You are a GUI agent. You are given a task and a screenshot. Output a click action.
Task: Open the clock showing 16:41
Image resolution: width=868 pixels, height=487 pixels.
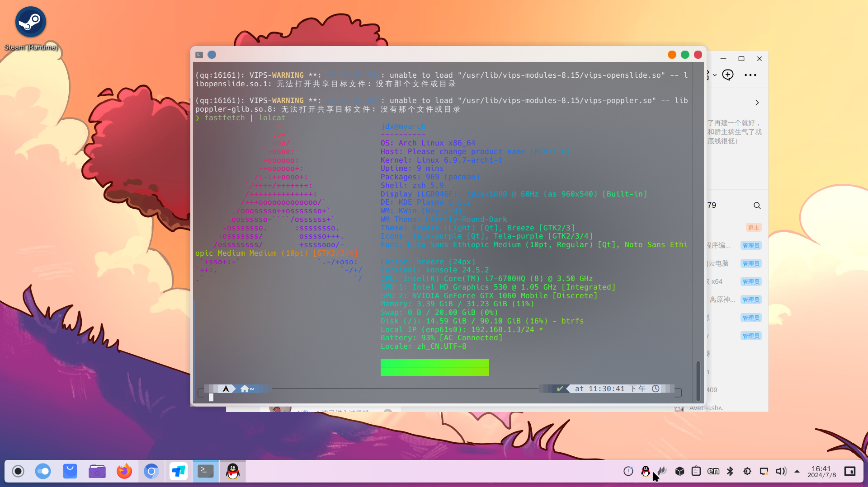[x=821, y=472]
